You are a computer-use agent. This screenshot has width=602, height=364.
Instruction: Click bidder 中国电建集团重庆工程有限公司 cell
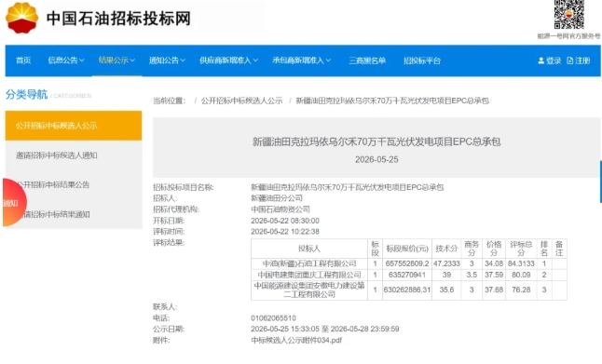coord(309,275)
